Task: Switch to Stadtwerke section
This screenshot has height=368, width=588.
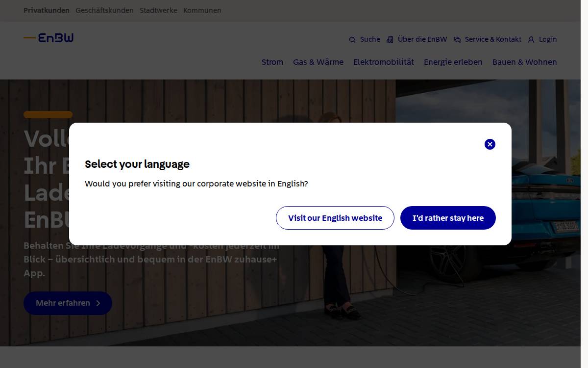Action: click(158, 10)
